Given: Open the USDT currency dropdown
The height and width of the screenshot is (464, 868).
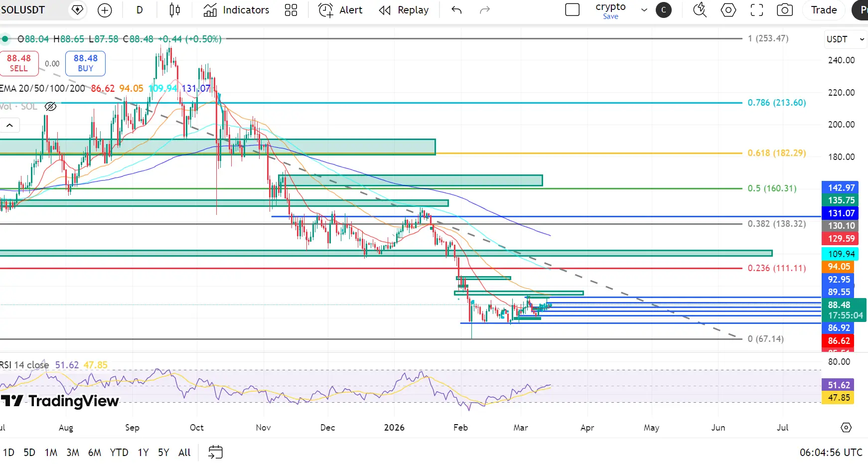Looking at the screenshot, I should 845,39.
